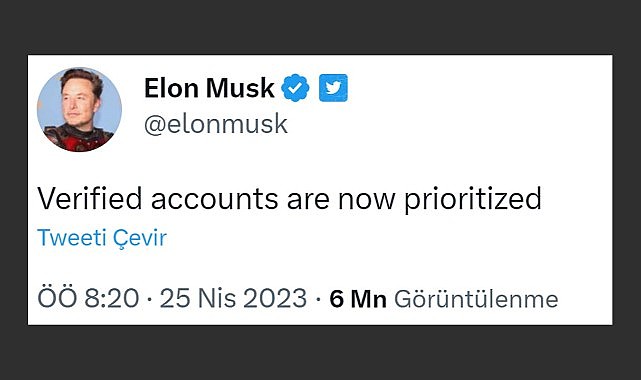The width and height of the screenshot is (641, 380).
Task: Open the "Elon Musk" display name
Action: (209, 88)
